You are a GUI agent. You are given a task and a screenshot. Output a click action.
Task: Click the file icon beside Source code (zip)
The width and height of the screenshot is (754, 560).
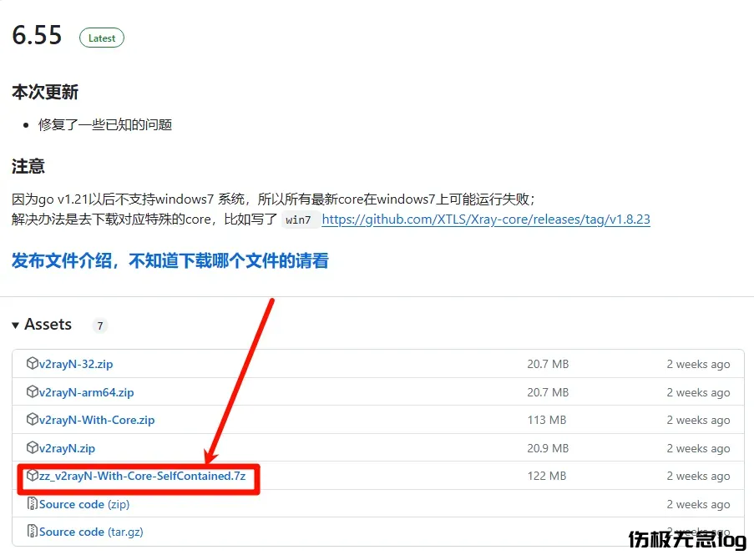coord(33,503)
